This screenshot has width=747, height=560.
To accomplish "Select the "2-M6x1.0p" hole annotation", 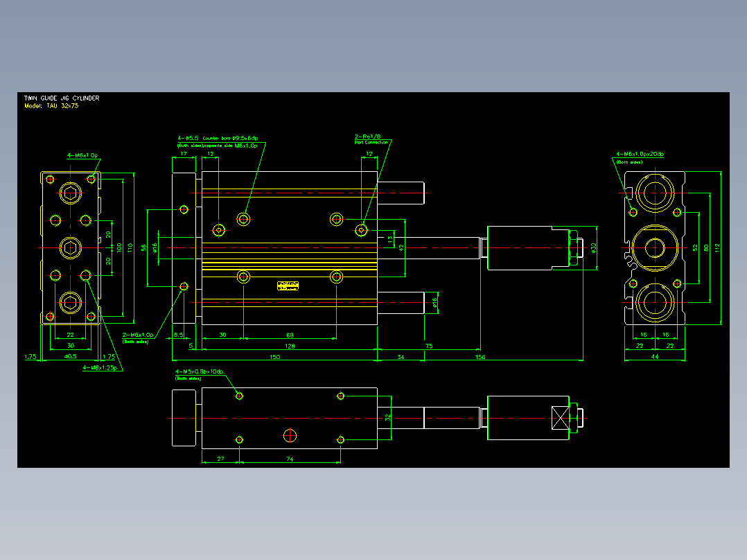I will (x=138, y=335).
